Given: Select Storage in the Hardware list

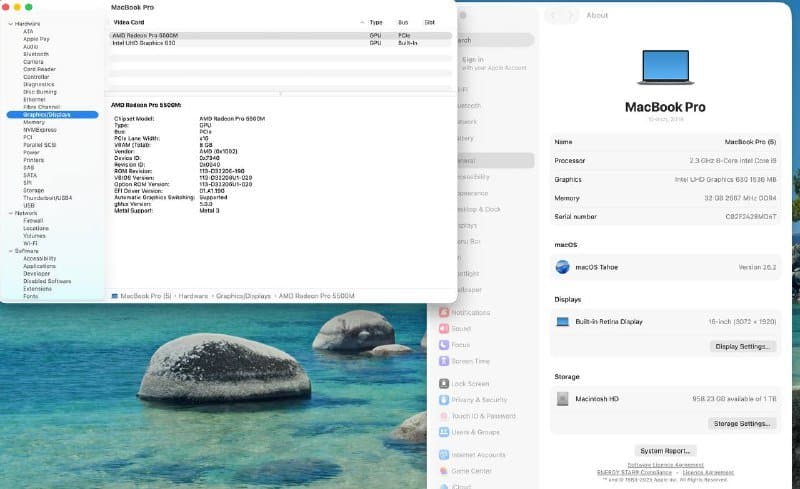Looking at the screenshot, I should [34, 190].
